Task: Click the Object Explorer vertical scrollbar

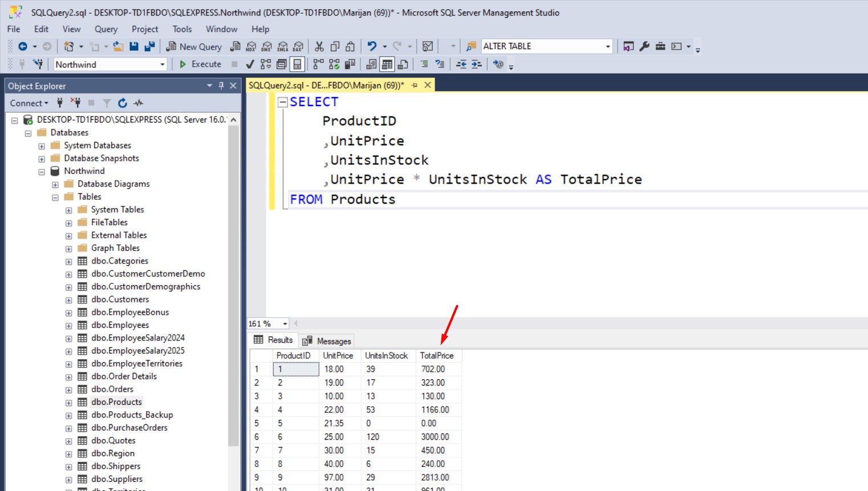Action: coord(233,285)
